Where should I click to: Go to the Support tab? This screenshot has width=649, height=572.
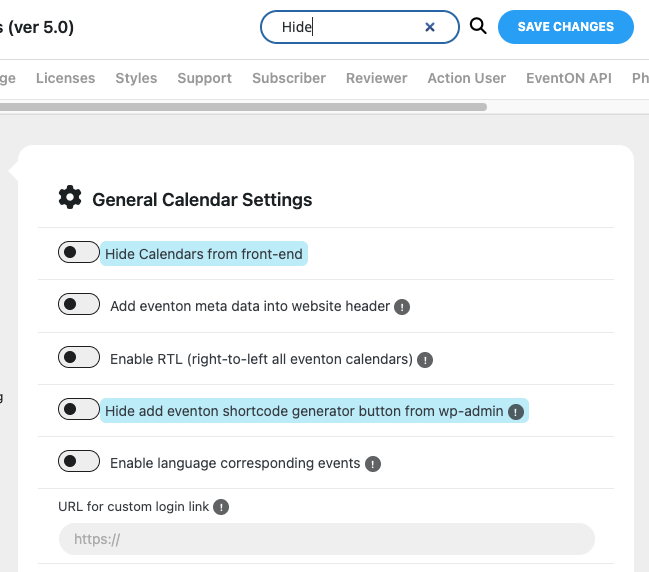[204, 78]
